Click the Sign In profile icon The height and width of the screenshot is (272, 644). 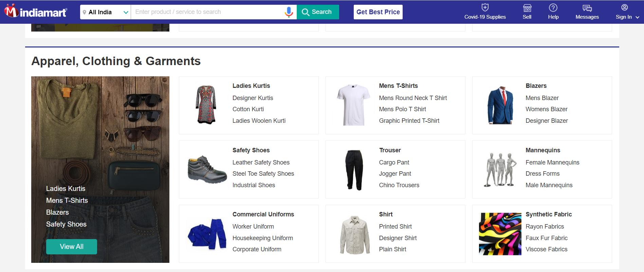[624, 7]
